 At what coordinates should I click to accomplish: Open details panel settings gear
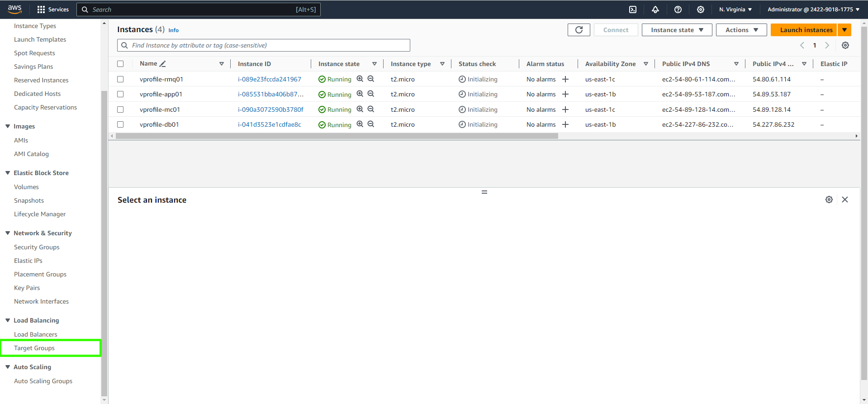829,200
